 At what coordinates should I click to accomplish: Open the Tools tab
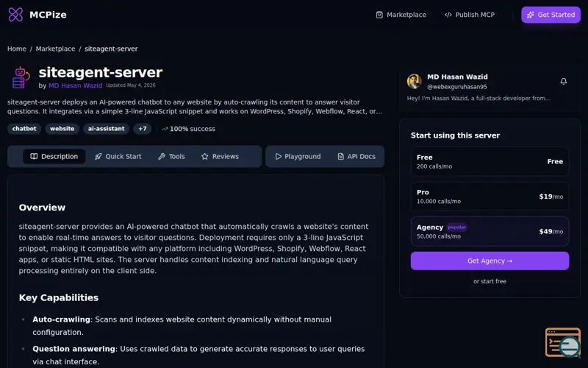pyautogui.click(x=171, y=156)
